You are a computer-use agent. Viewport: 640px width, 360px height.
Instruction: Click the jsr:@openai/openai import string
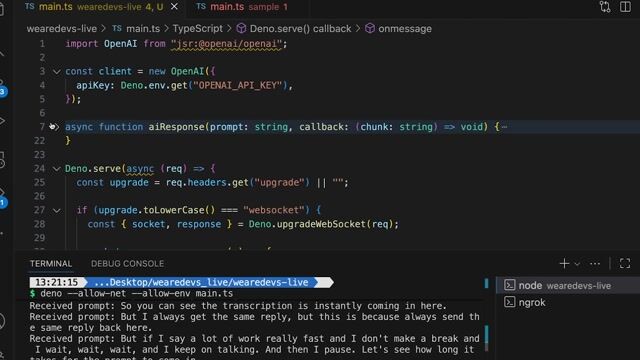pos(227,44)
